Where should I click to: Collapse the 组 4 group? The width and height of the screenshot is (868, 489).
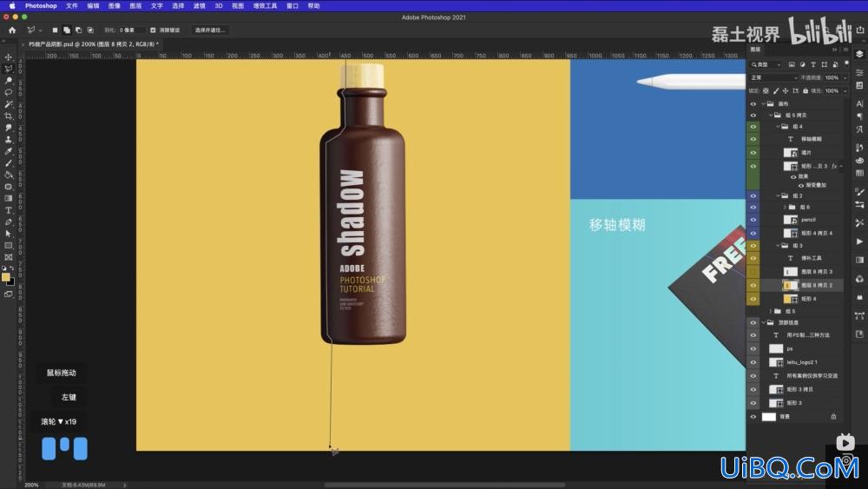point(778,126)
